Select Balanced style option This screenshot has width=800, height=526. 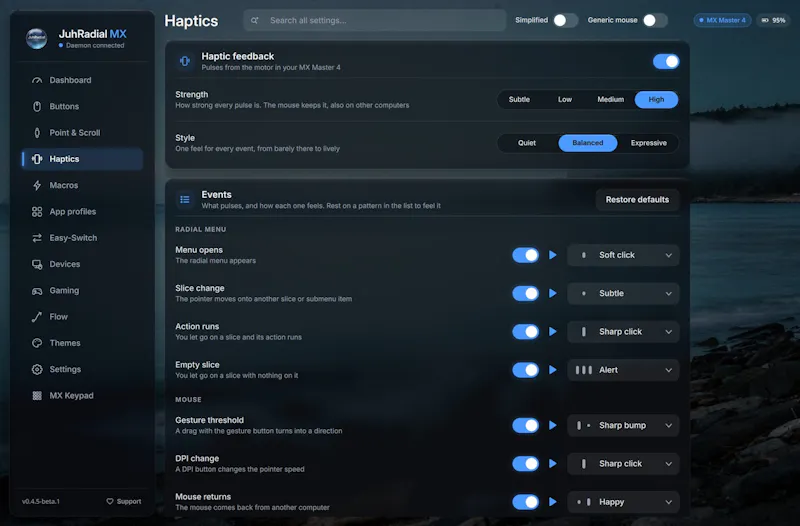click(588, 143)
